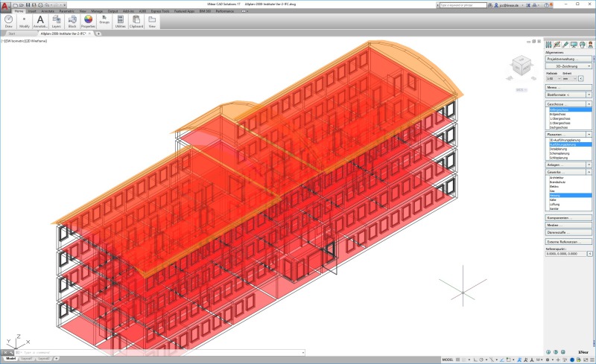This screenshot has height=364, width=596.
Task: Click the Clipboard ribbon icon
Action: pyautogui.click(x=136, y=21)
